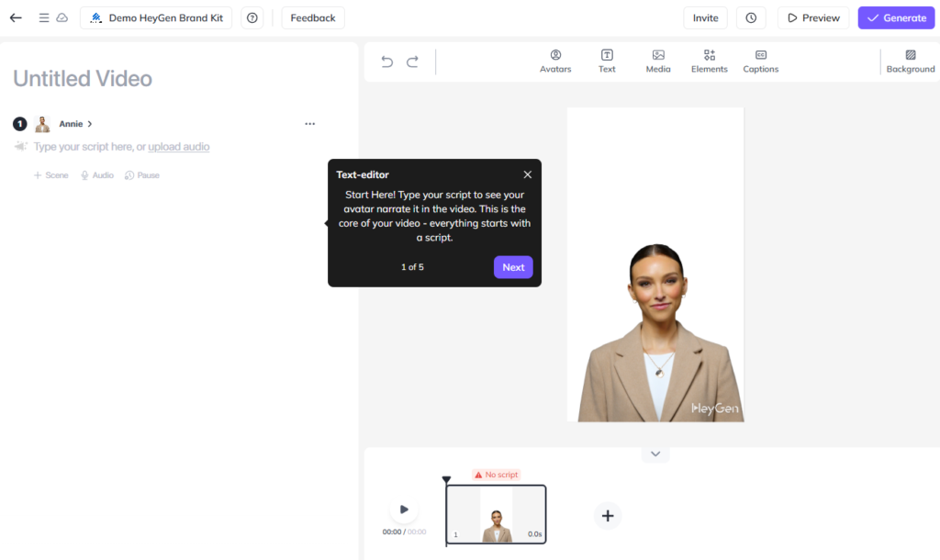This screenshot has height=560, width=940.
Task: Click Annie's avatar thumbnail in script panel
Action: [42, 124]
